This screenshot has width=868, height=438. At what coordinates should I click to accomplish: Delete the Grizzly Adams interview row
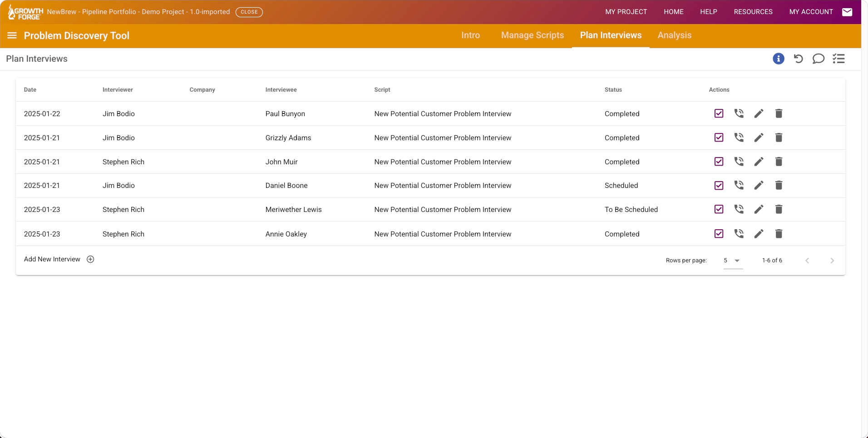779,138
